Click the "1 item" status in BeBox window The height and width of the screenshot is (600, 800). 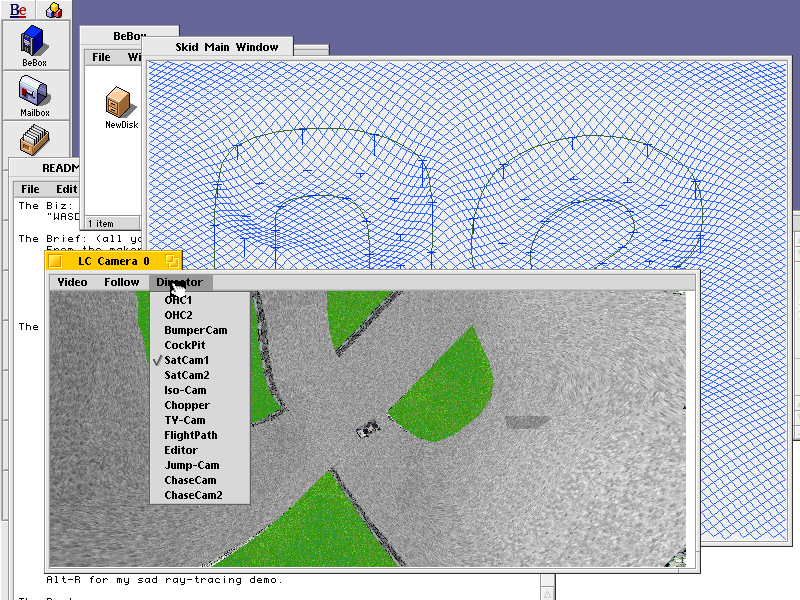pos(101,223)
